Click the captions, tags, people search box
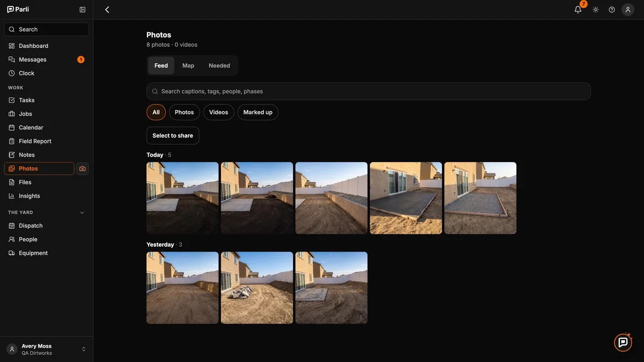This screenshot has width=644, height=362. (x=369, y=91)
